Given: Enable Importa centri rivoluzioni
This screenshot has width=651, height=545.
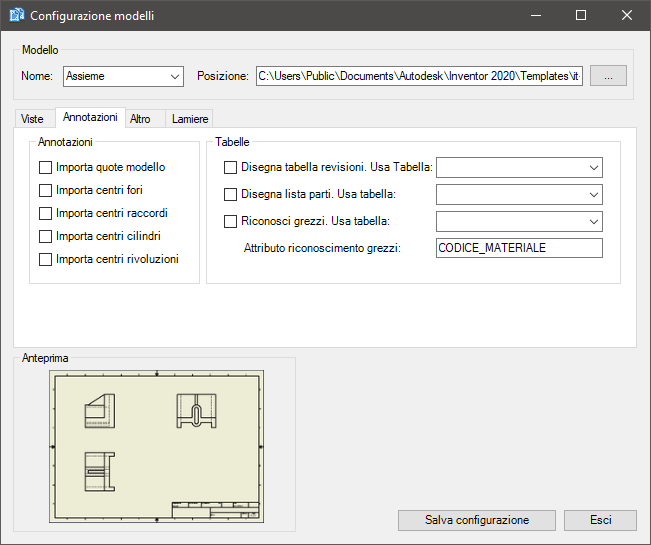Looking at the screenshot, I should click(45, 259).
